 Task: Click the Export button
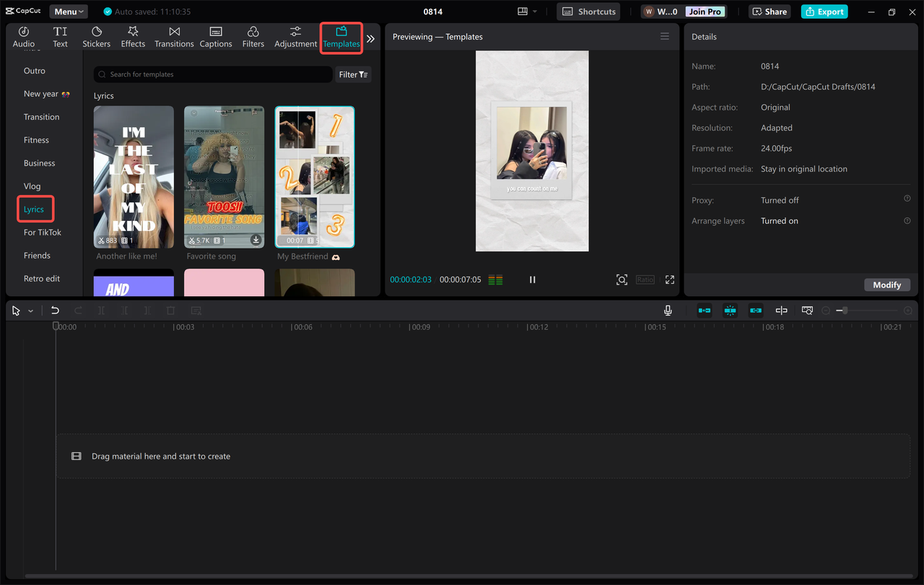(x=824, y=12)
